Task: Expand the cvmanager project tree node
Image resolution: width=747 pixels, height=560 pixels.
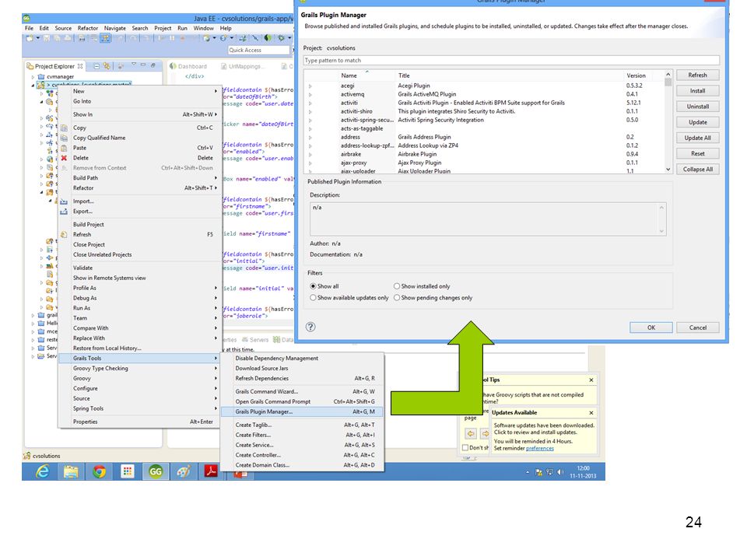Action: pyautogui.click(x=33, y=77)
